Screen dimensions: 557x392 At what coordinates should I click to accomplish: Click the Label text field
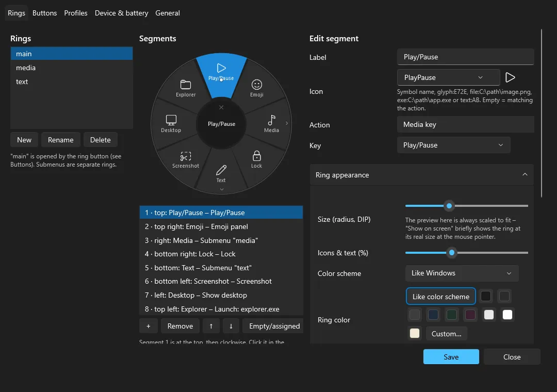coord(465,57)
